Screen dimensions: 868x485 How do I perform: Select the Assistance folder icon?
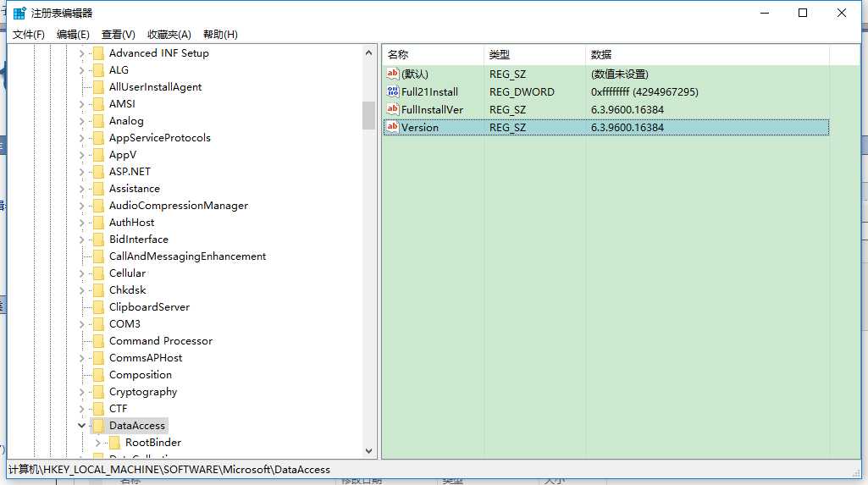click(x=98, y=189)
